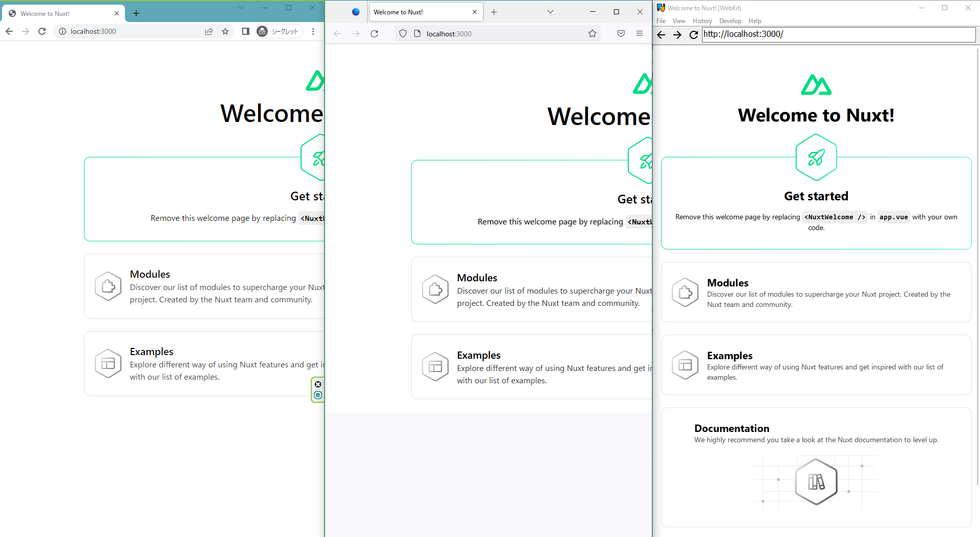Open a new tab in Chrome
Image resolution: width=980 pixels, height=537 pixels.
[x=136, y=13]
